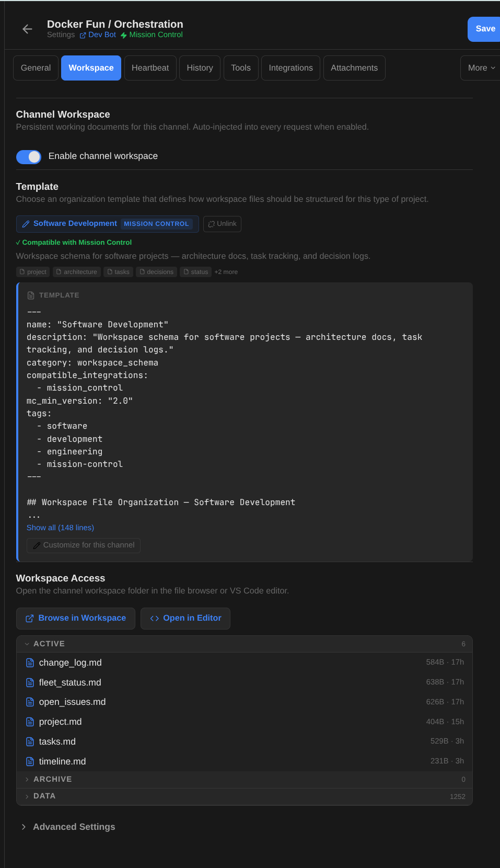
Task: Click the architecture file tag
Action: [x=76, y=272]
